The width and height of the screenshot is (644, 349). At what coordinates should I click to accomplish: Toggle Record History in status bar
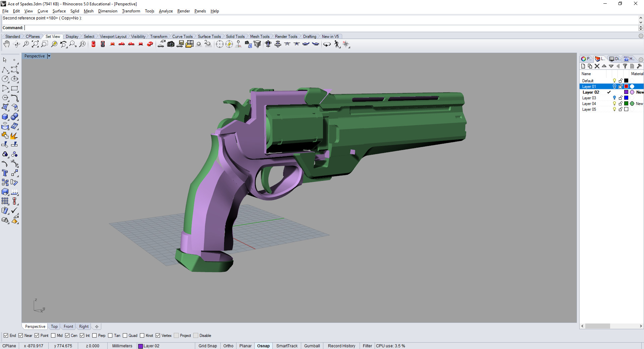pos(341,346)
